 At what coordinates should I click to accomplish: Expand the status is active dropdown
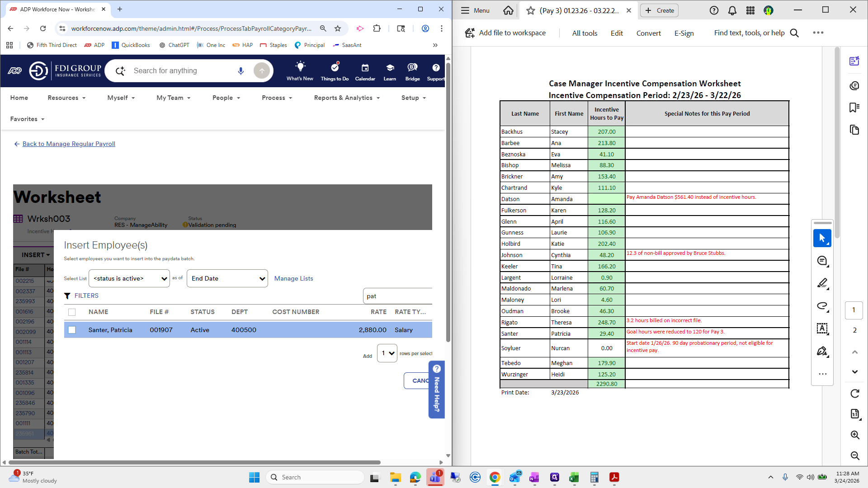(x=129, y=278)
